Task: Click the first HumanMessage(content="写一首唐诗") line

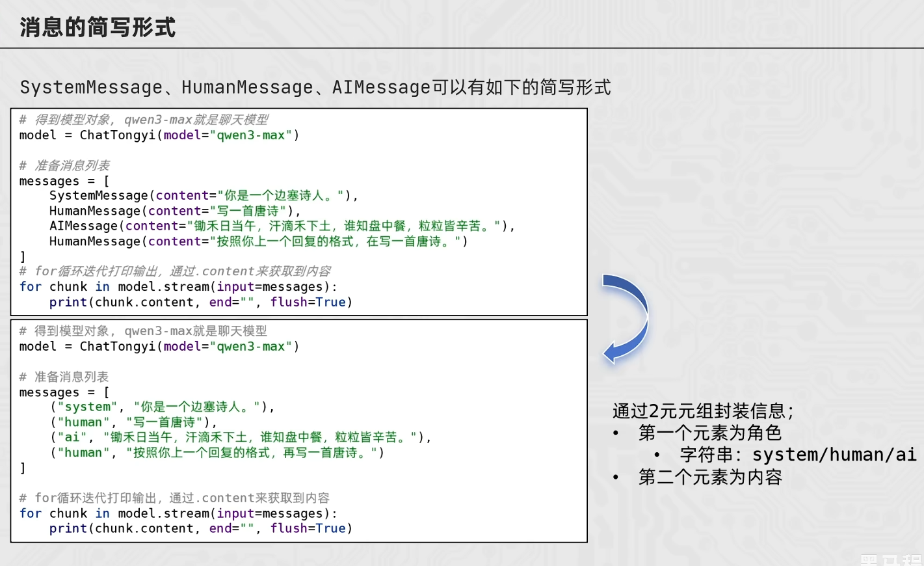Action: click(x=175, y=211)
